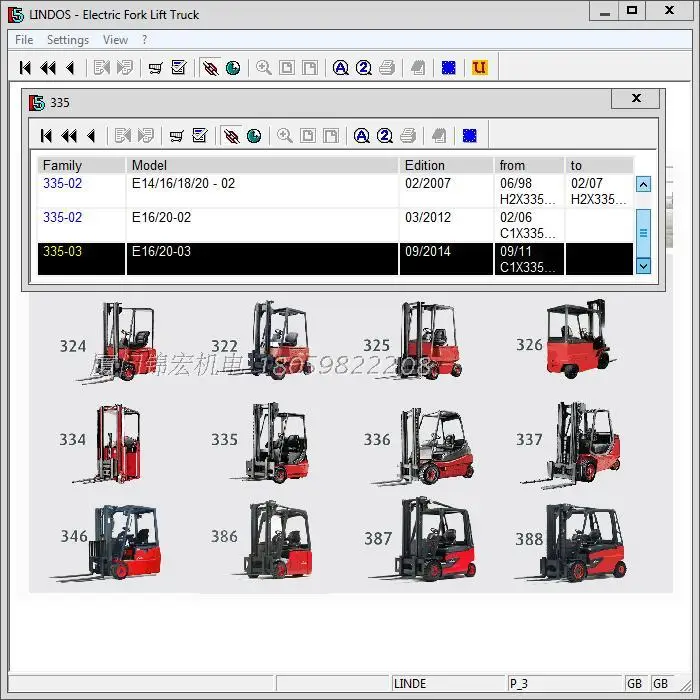Open the Settings menu
The width and height of the screenshot is (700, 700).
[x=68, y=40]
